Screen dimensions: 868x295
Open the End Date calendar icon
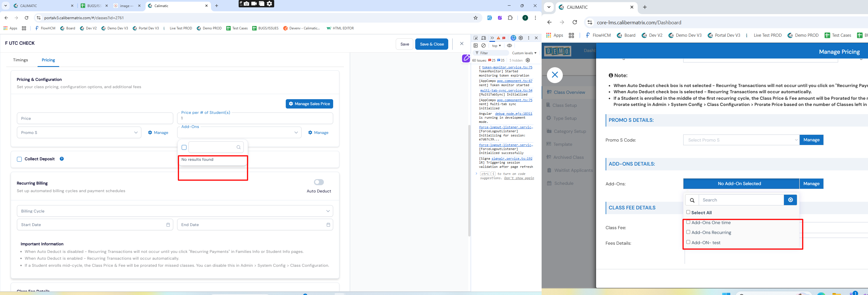pyautogui.click(x=328, y=225)
